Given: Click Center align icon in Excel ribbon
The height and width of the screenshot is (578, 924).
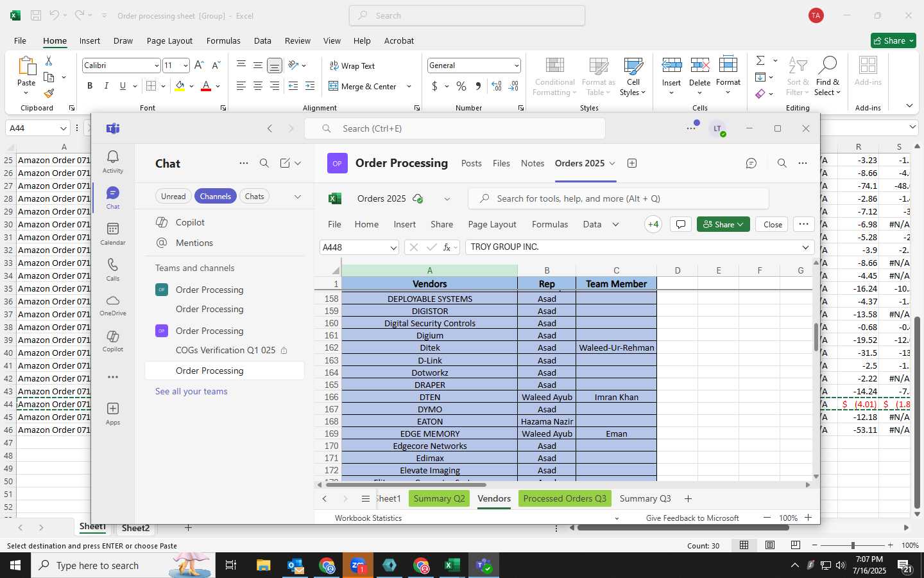Looking at the screenshot, I should pyautogui.click(x=257, y=86).
